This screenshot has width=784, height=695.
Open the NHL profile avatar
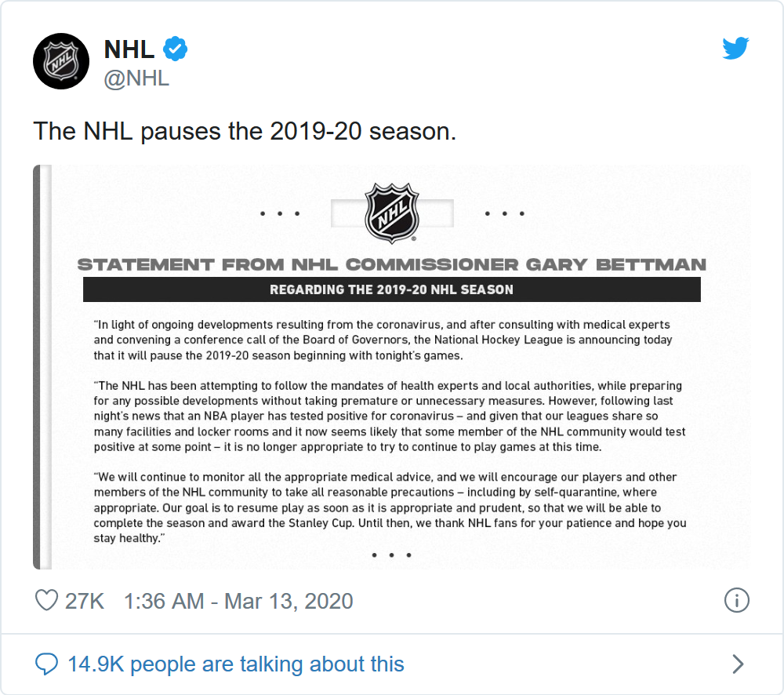61,61
